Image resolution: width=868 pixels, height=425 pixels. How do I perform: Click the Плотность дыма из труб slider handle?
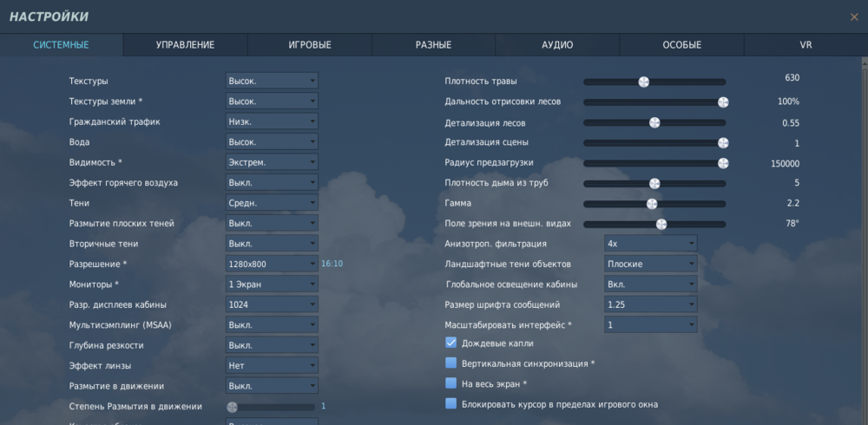[x=654, y=184]
